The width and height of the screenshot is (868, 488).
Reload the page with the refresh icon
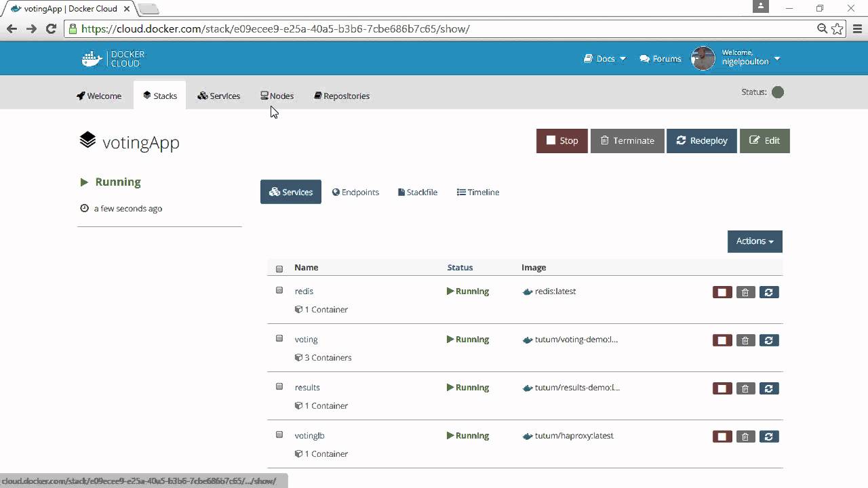pyautogui.click(x=51, y=28)
